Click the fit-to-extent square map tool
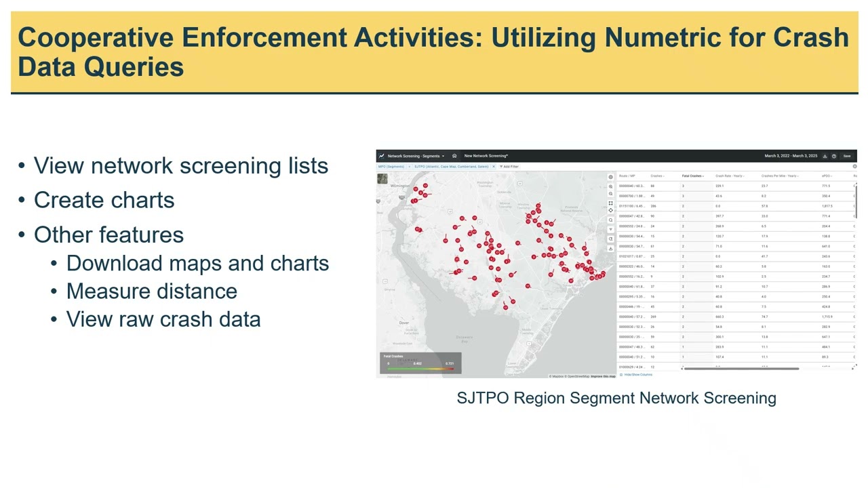Viewport: 868px width, 488px height. pyautogui.click(x=610, y=203)
